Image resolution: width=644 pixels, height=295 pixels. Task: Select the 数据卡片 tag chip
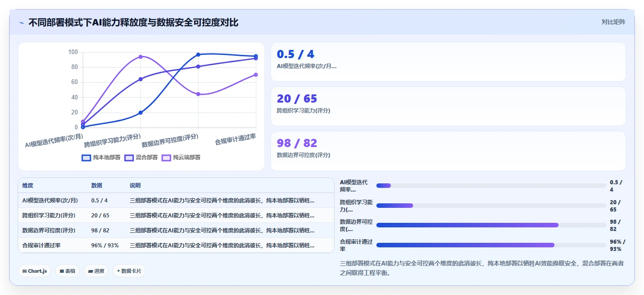click(129, 271)
